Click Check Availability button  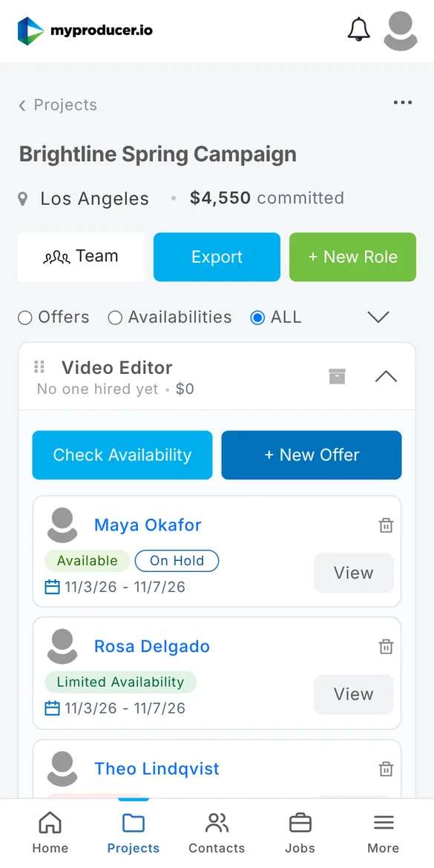point(122,455)
